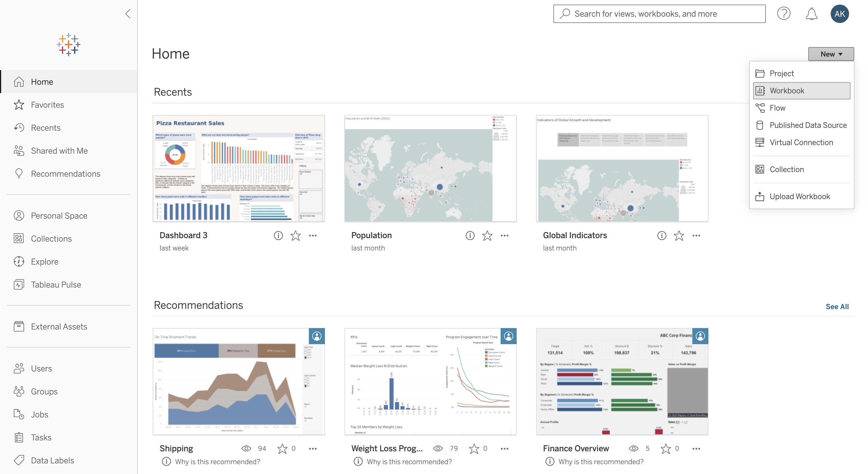
Task: Open See All recommendations
Action: tap(837, 306)
